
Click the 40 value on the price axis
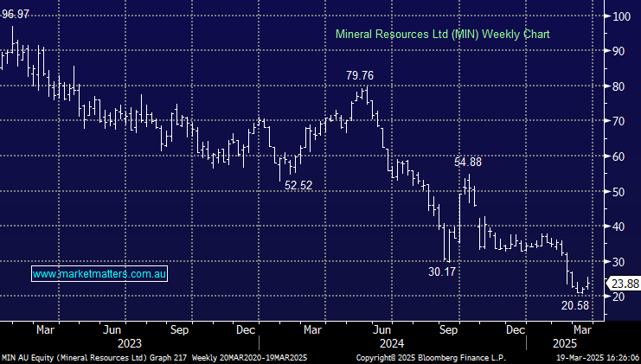click(619, 226)
